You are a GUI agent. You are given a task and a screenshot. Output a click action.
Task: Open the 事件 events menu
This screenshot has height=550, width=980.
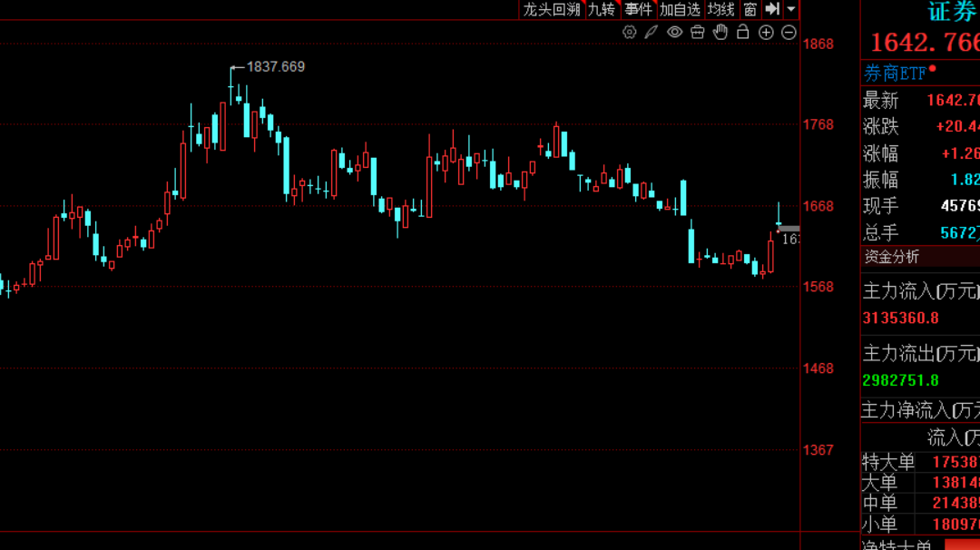(638, 9)
